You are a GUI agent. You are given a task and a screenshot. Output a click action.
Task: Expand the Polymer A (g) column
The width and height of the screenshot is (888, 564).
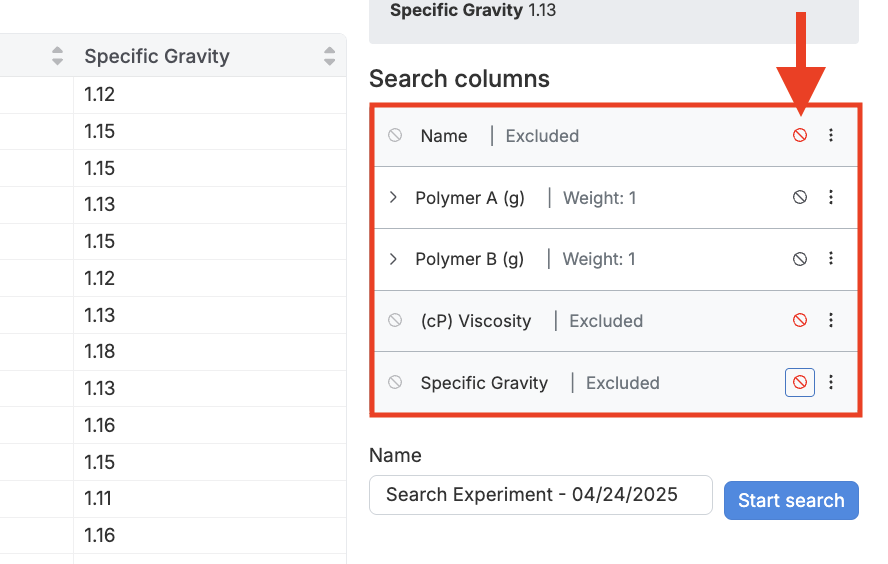click(x=394, y=198)
